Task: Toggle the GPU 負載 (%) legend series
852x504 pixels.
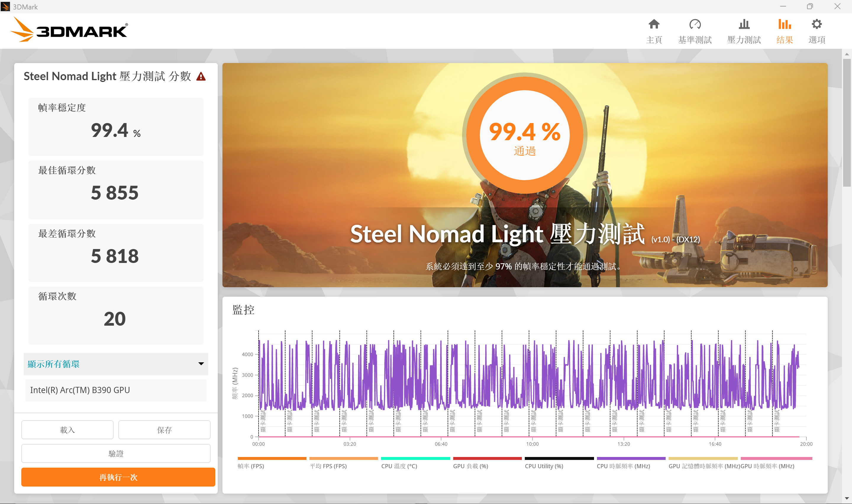Action: coord(470,466)
